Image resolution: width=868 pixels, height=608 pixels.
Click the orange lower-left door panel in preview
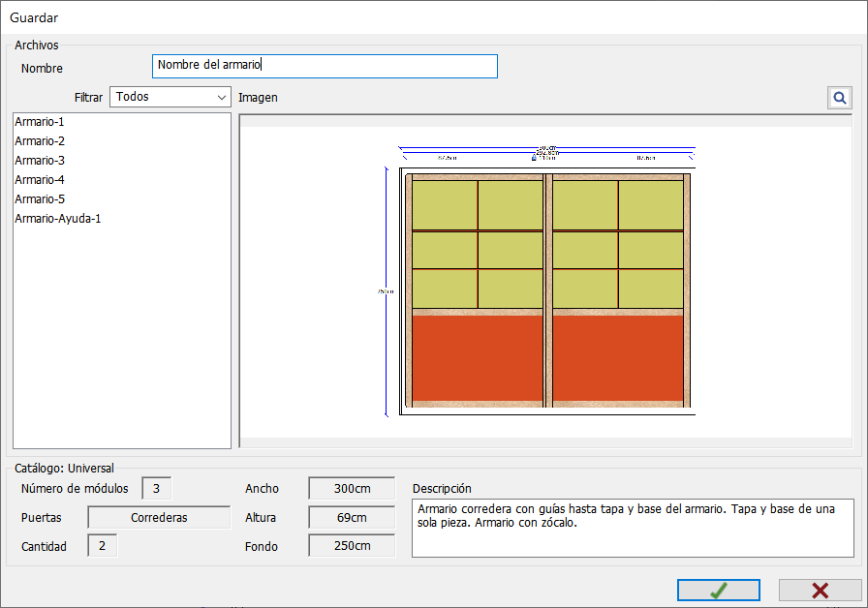(x=478, y=358)
